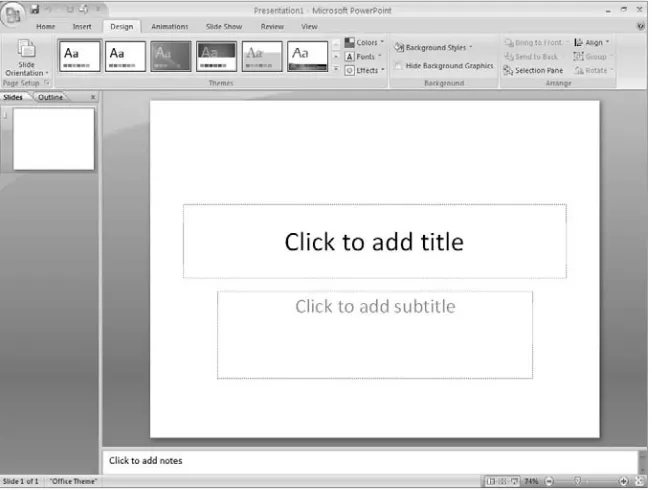The height and width of the screenshot is (490, 652).
Task: Click the zoom slider handle
Action: coord(577,481)
